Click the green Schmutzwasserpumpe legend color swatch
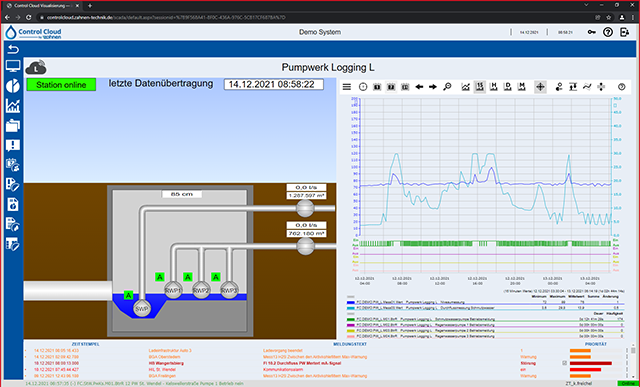 click(x=351, y=320)
